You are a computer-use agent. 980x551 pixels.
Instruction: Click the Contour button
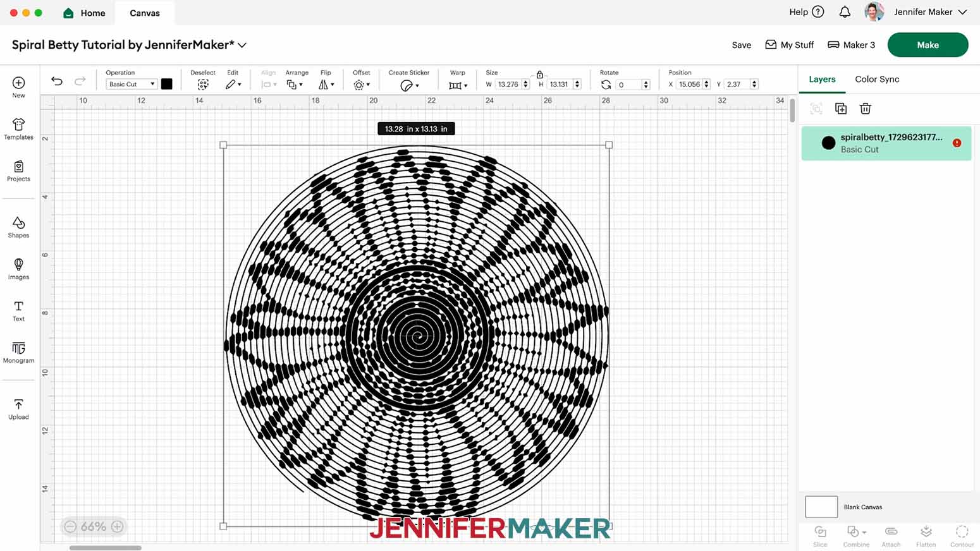pos(962,536)
